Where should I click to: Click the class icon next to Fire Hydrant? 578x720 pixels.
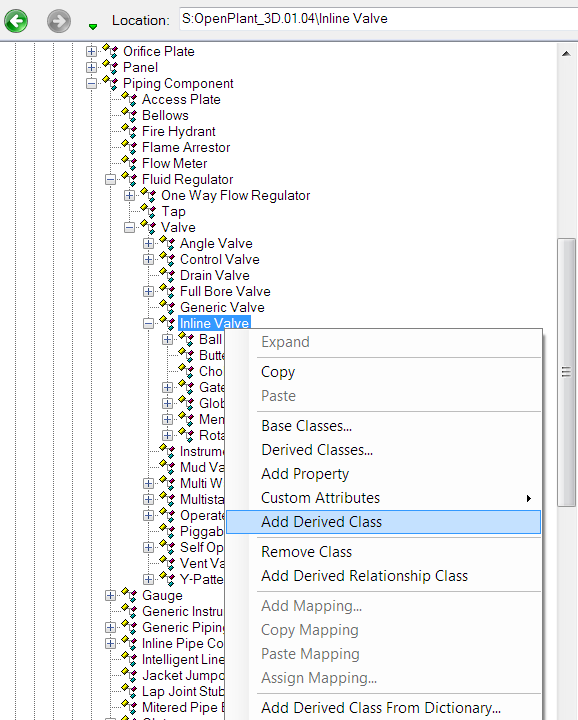tap(129, 131)
